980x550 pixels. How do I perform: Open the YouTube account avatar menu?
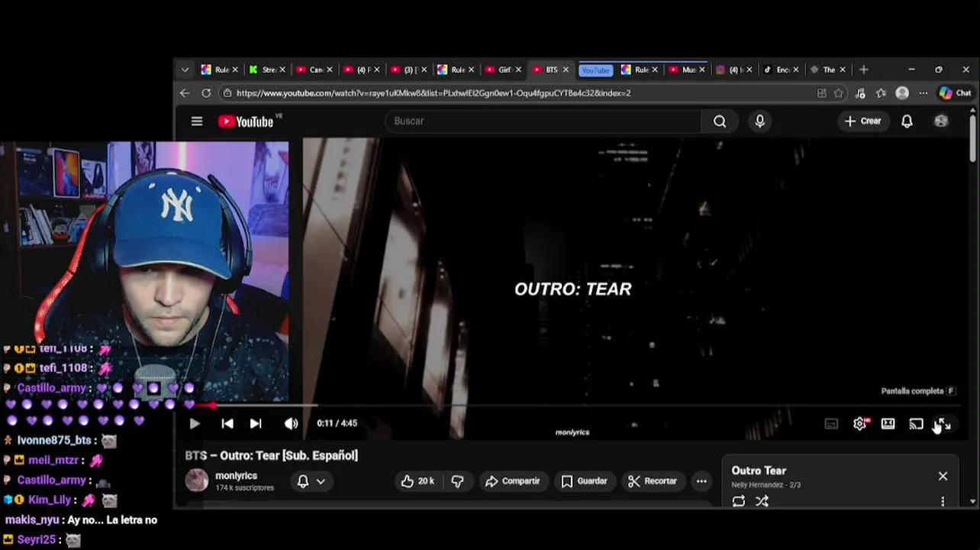[941, 121]
